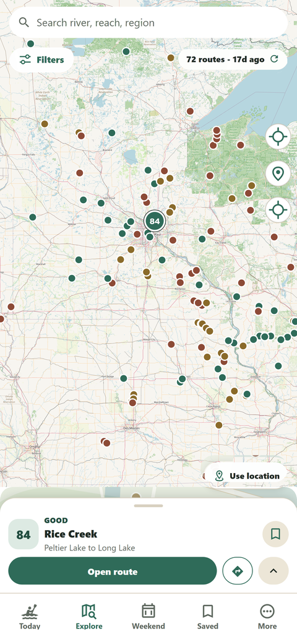Screen dimensions: 297x644
Task: Focus the search river, reach, region field
Action: [148, 22]
